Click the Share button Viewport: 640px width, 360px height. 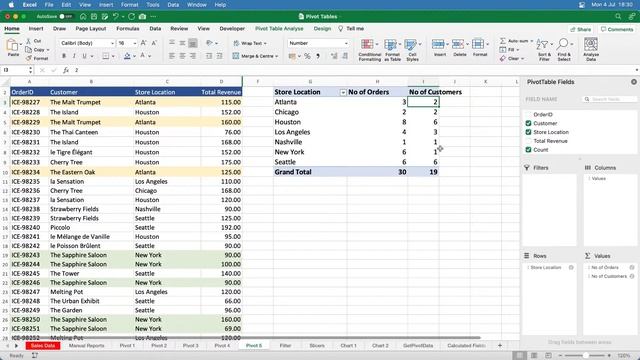(580, 29)
